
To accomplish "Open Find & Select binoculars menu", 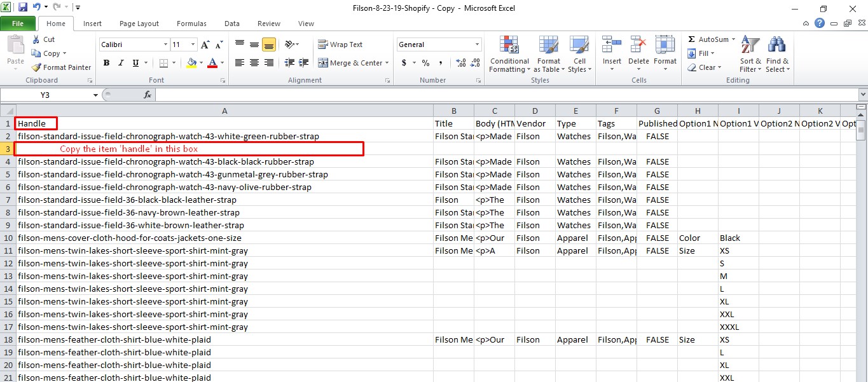I will click(x=777, y=55).
